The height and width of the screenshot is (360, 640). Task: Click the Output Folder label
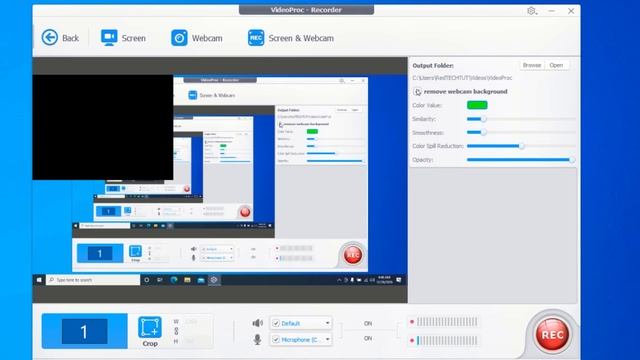(x=433, y=65)
